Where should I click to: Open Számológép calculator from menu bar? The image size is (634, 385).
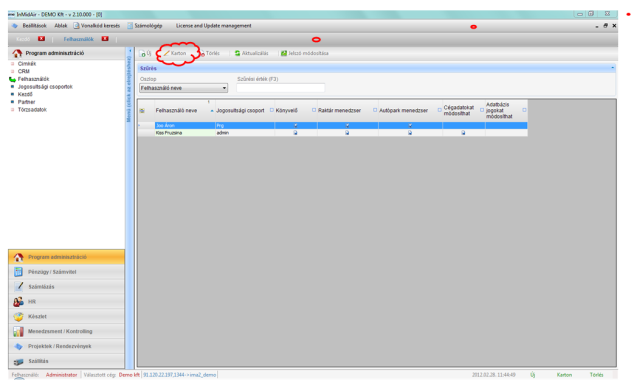(145, 26)
